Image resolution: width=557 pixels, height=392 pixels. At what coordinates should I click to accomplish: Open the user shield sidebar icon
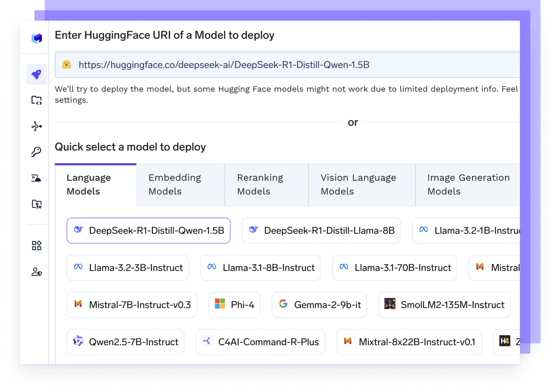[x=37, y=272]
